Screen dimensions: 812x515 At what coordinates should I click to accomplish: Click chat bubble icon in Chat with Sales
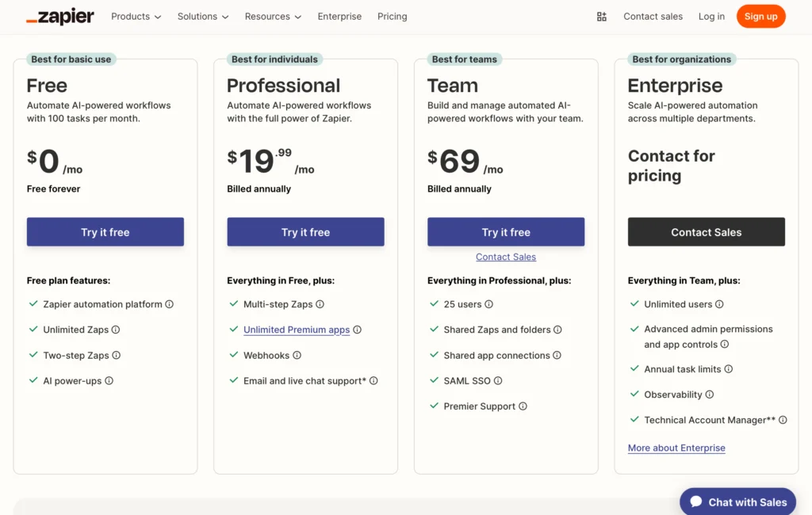click(696, 502)
